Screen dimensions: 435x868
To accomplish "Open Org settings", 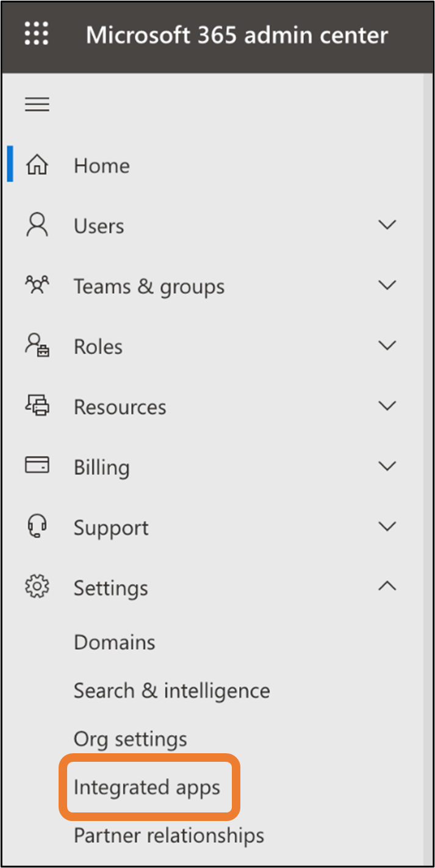I will 131,739.
